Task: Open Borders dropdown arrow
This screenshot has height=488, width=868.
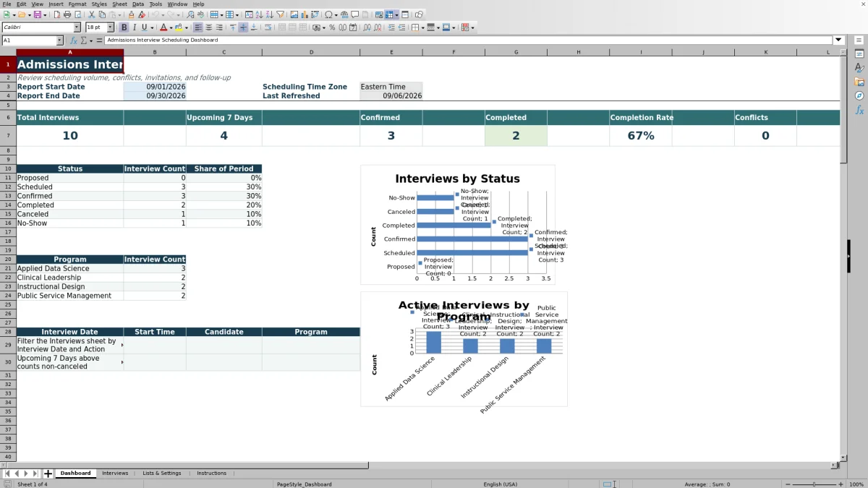Action: tap(422, 27)
